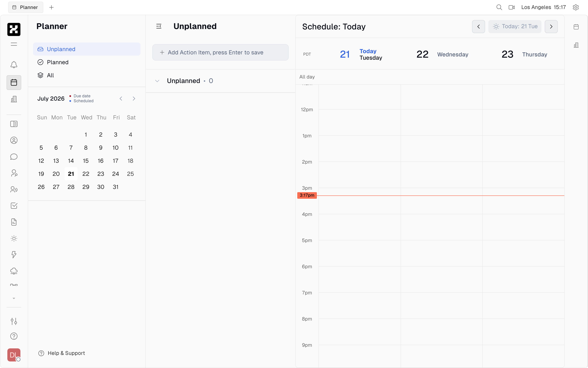Select July 1 in mini calendar
Viewport: 588px width, 368px height.
(x=86, y=135)
